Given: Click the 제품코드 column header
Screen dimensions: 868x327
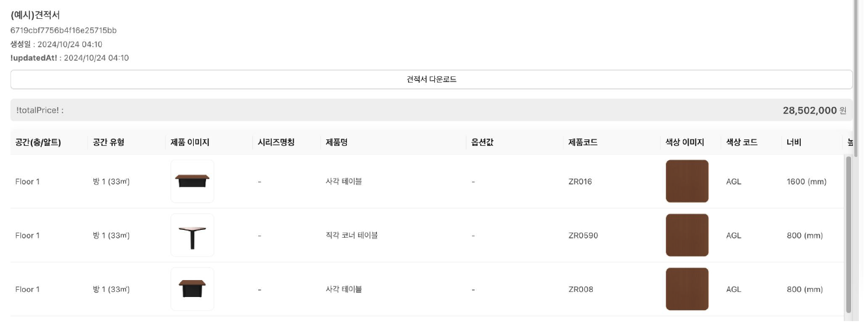Looking at the screenshot, I should [x=583, y=142].
